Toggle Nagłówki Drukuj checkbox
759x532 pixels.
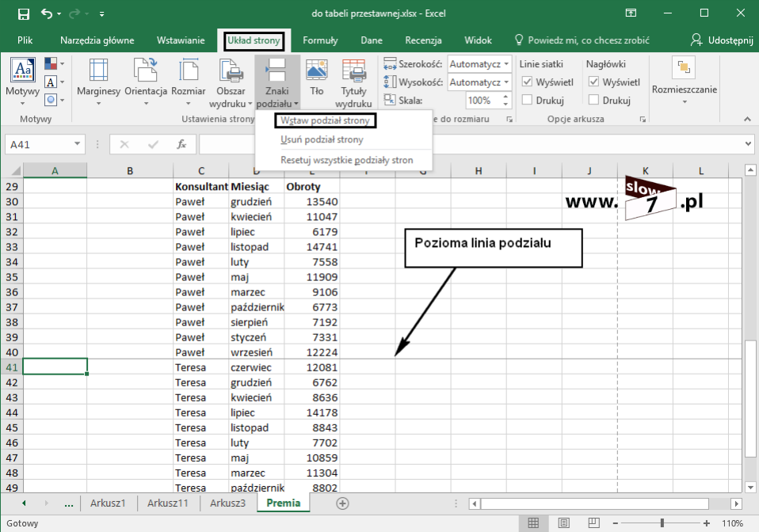(594, 100)
